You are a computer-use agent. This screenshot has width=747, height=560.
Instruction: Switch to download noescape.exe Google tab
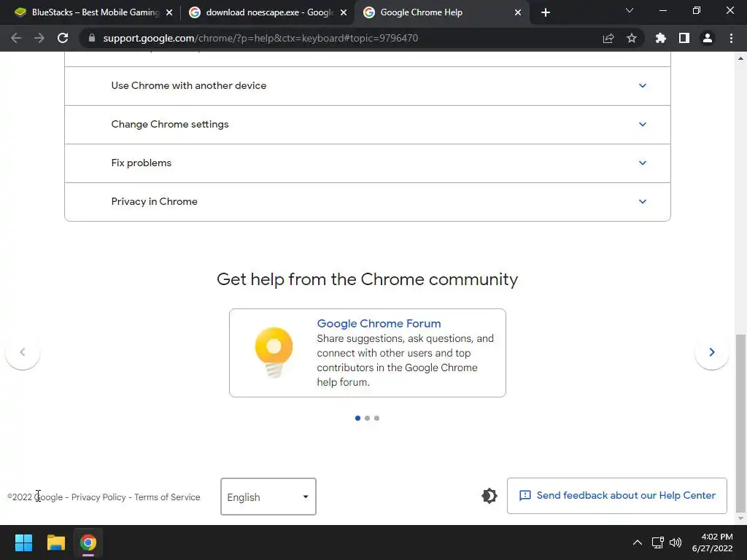pos(268,13)
